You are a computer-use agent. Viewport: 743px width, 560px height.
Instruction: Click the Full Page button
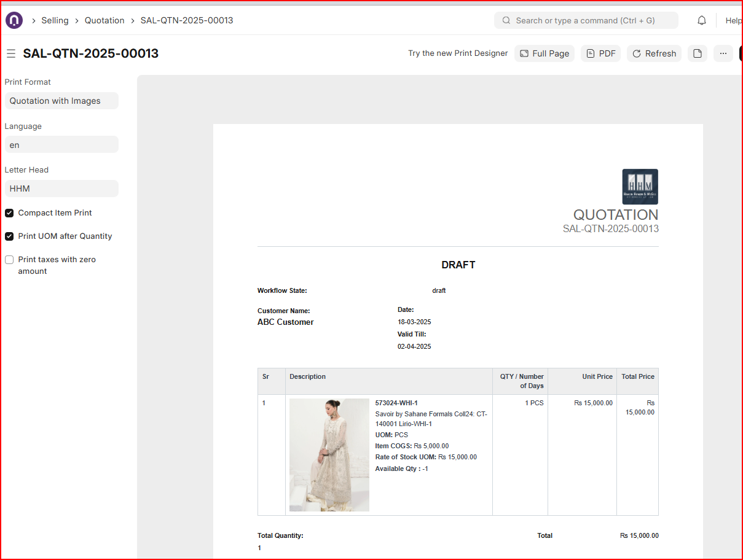point(544,53)
